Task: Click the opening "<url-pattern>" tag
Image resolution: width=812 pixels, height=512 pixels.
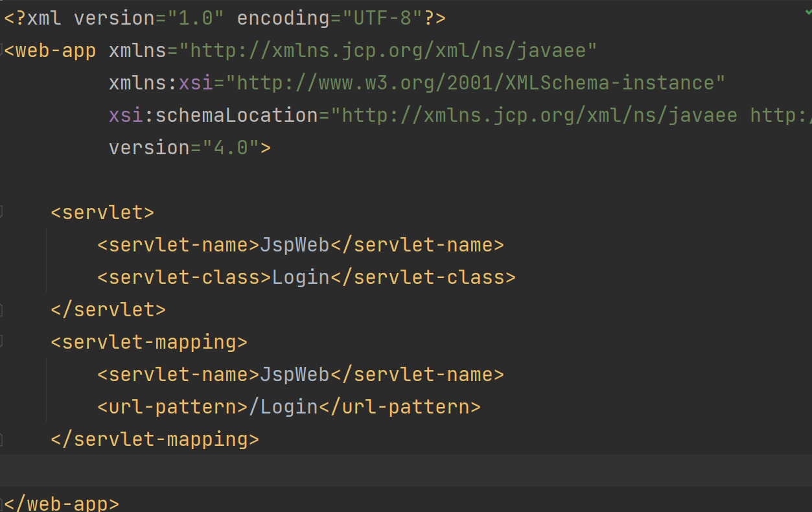Action: pos(172,407)
